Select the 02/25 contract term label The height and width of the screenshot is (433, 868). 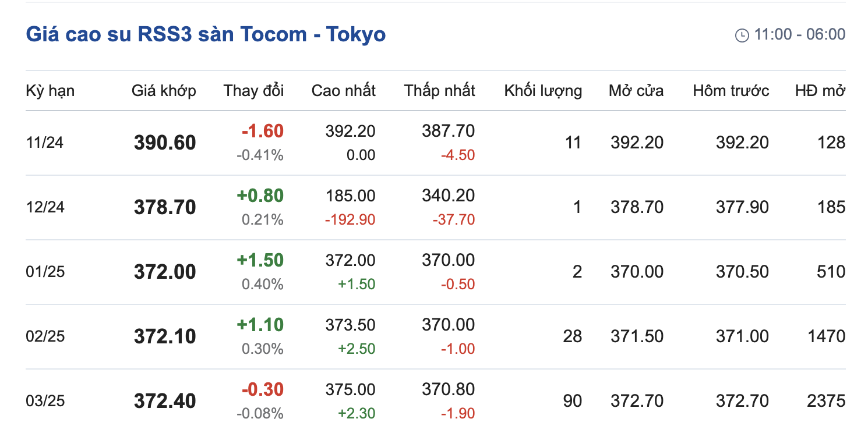pyautogui.click(x=45, y=336)
